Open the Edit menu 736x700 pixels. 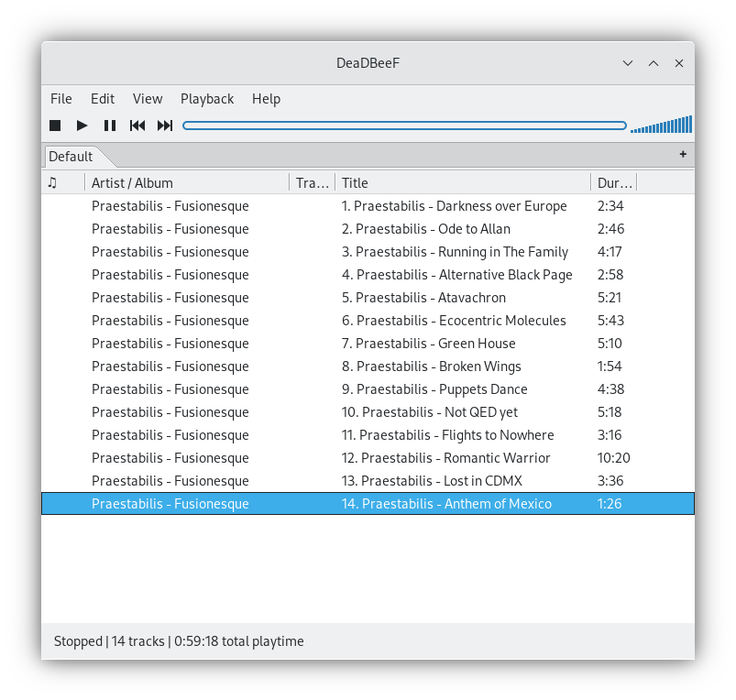coord(103,99)
